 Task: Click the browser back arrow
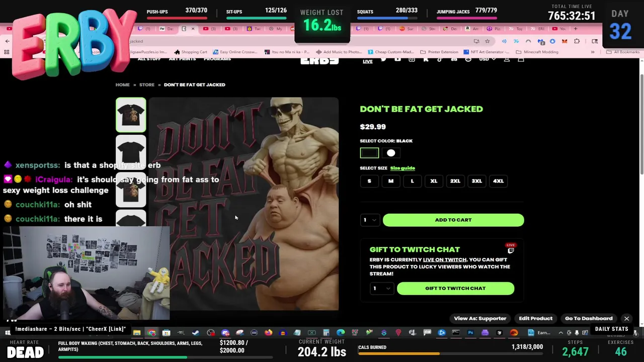8,41
